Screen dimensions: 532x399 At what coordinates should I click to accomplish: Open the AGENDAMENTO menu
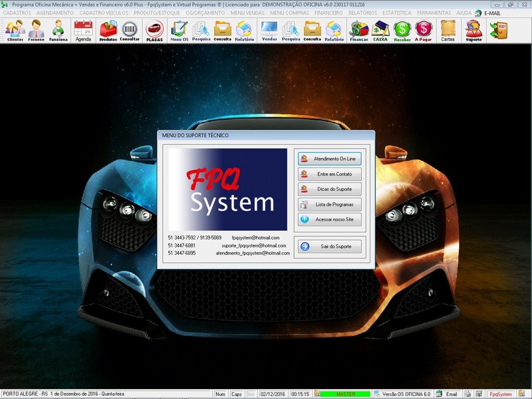[55, 13]
